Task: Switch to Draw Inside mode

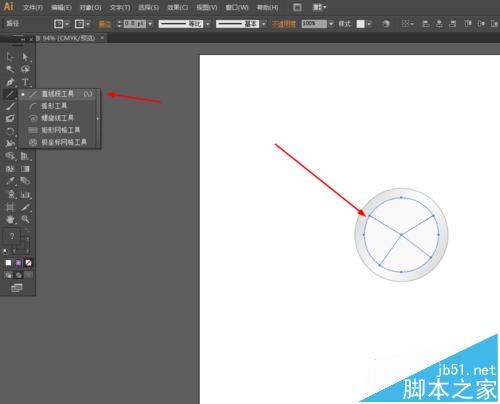Action: click(29, 275)
